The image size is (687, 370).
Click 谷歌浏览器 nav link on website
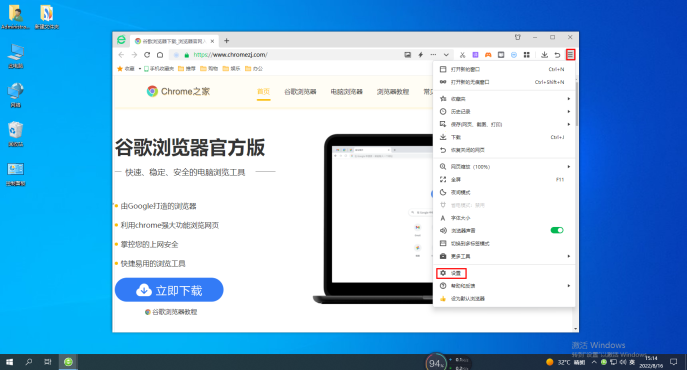300,92
